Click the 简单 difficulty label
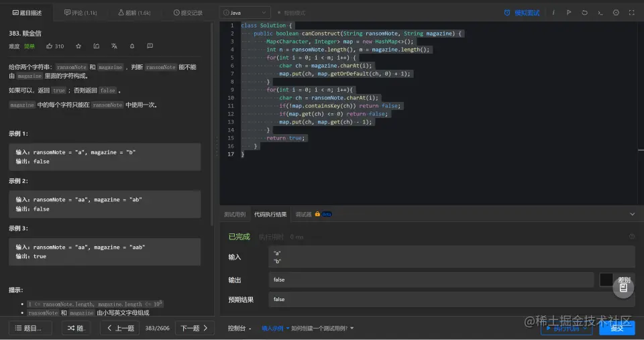 click(29, 46)
